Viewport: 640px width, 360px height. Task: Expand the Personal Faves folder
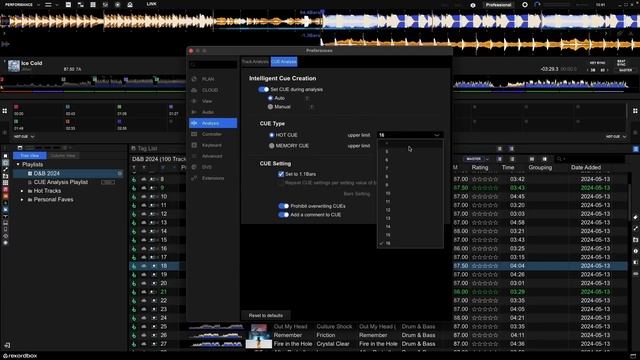point(22,200)
